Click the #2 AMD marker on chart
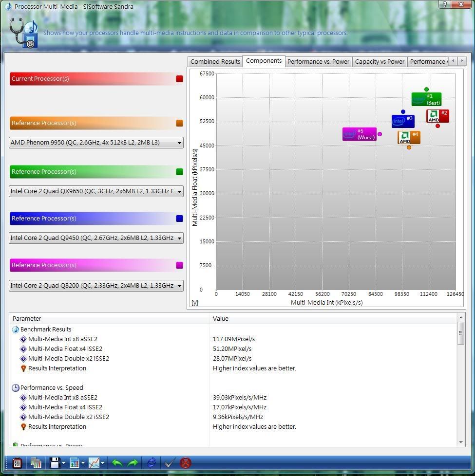This screenshot has width=475, height=476. tap(437, 116)
